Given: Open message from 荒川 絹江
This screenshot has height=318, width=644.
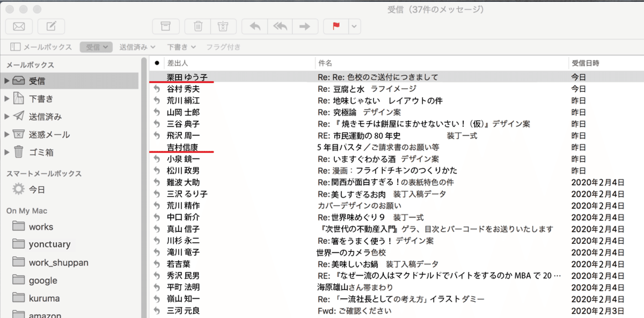Looking at the screenshot, I should (396, 100).
